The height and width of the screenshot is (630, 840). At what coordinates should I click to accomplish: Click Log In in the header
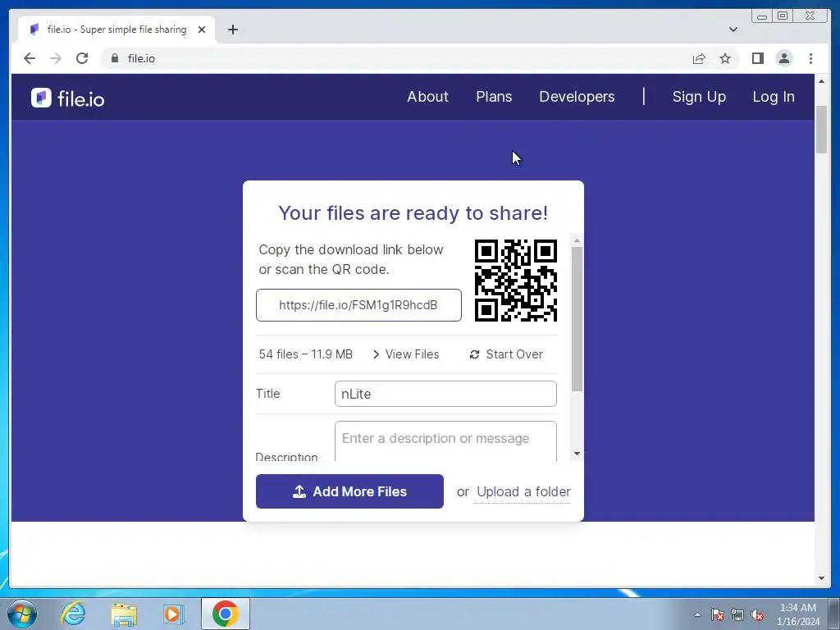click(x=774, y=97)
